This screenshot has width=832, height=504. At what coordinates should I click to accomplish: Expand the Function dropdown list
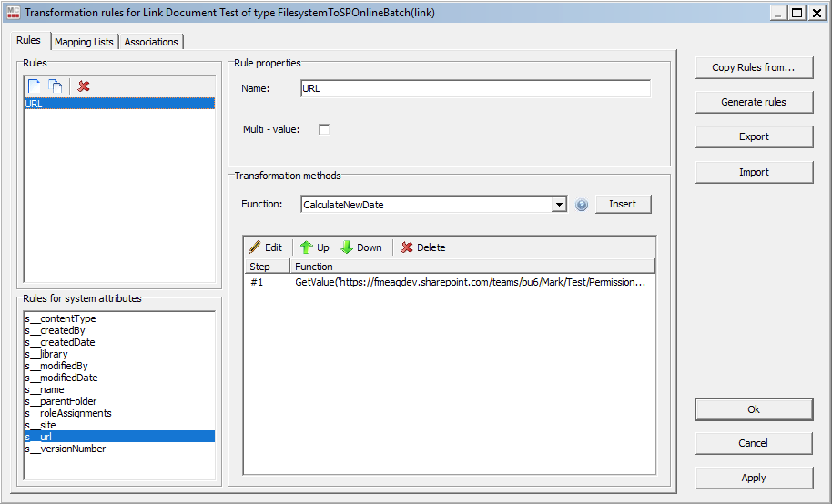coord(559,205)
